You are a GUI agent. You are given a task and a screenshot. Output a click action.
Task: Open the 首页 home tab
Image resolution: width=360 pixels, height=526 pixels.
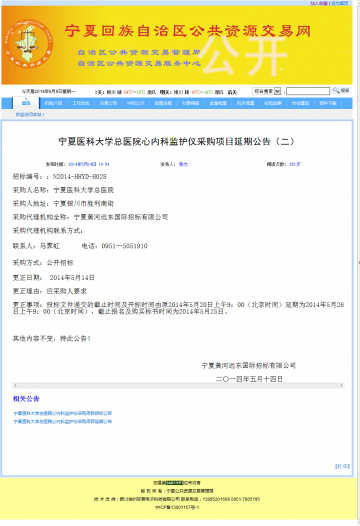click(26, 103)
